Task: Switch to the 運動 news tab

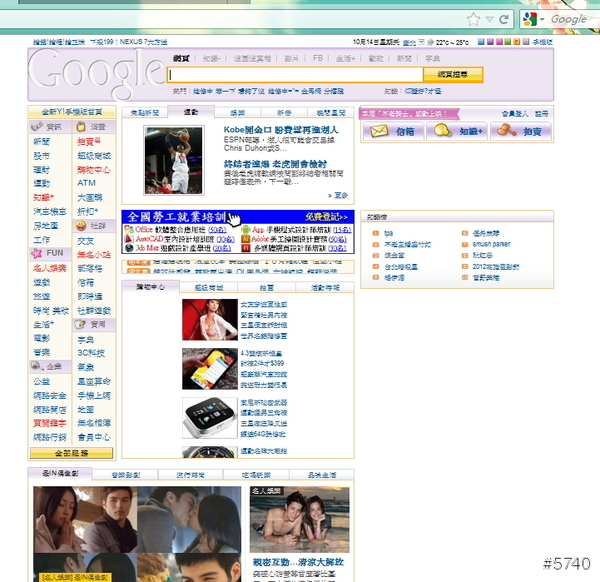Action: click(x=192, y=113)
